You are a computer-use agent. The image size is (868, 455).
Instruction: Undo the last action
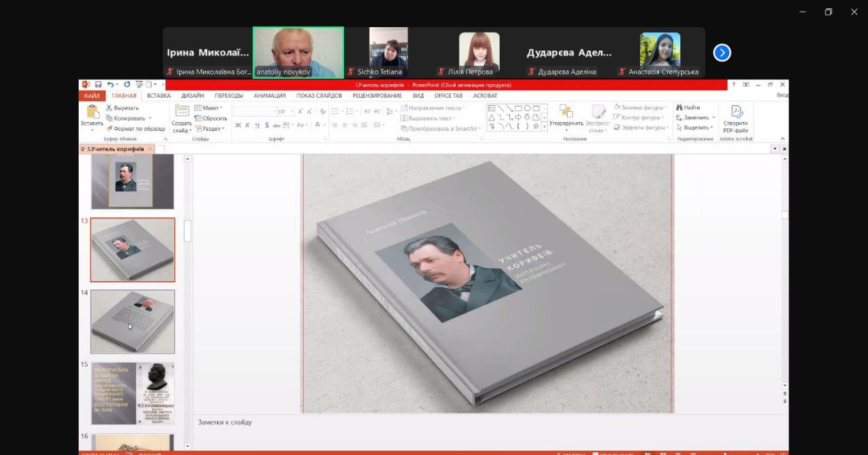tap(110, 84)
